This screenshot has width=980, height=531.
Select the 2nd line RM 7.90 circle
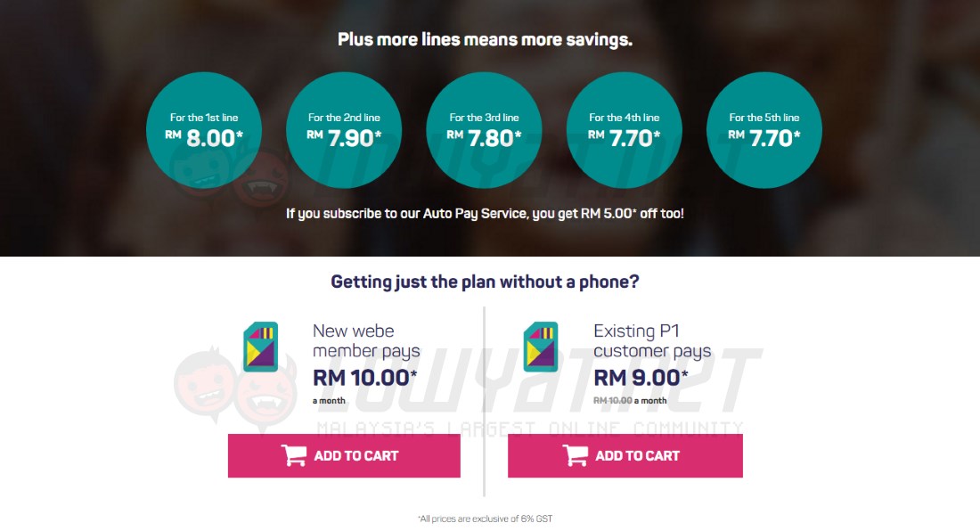tap(344, 130)
